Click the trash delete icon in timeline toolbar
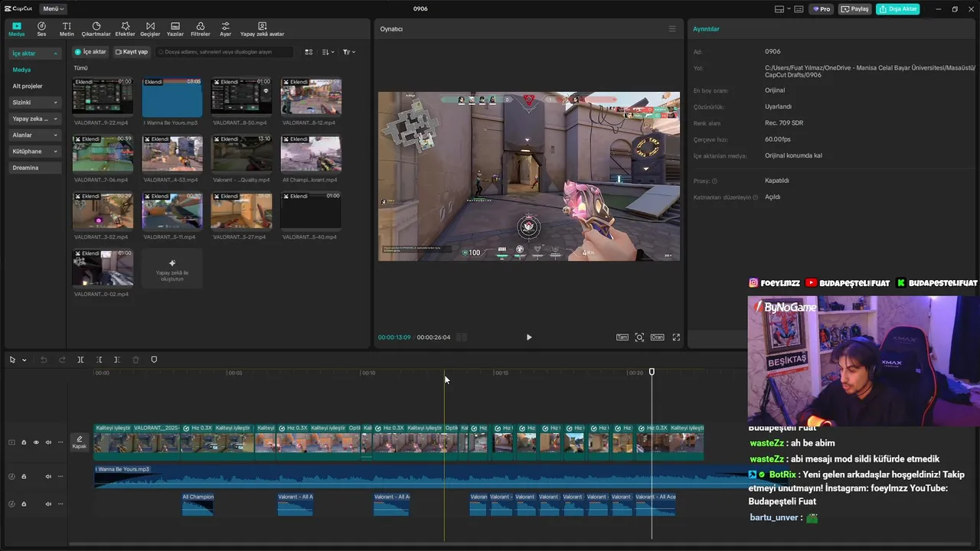 point(136,360)
